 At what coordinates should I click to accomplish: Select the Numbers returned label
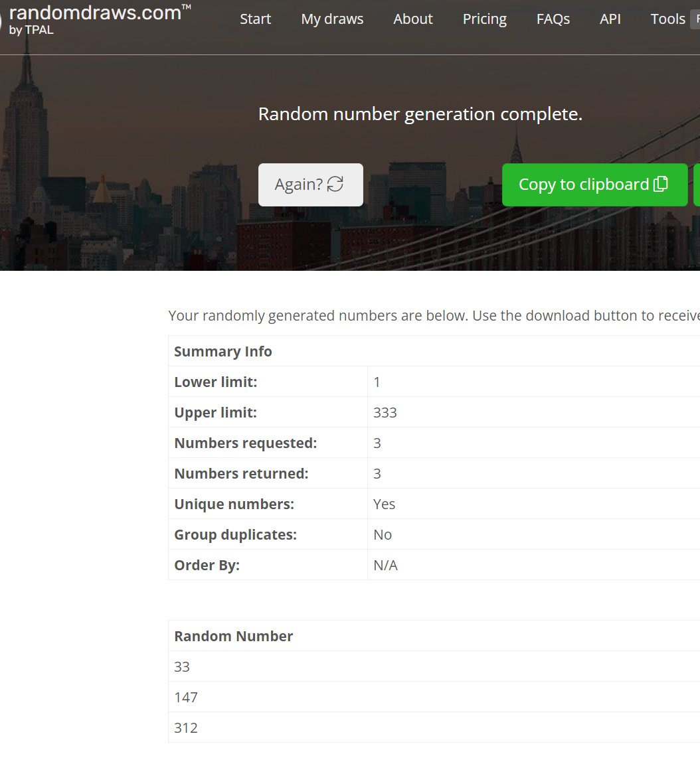(241, 474)
